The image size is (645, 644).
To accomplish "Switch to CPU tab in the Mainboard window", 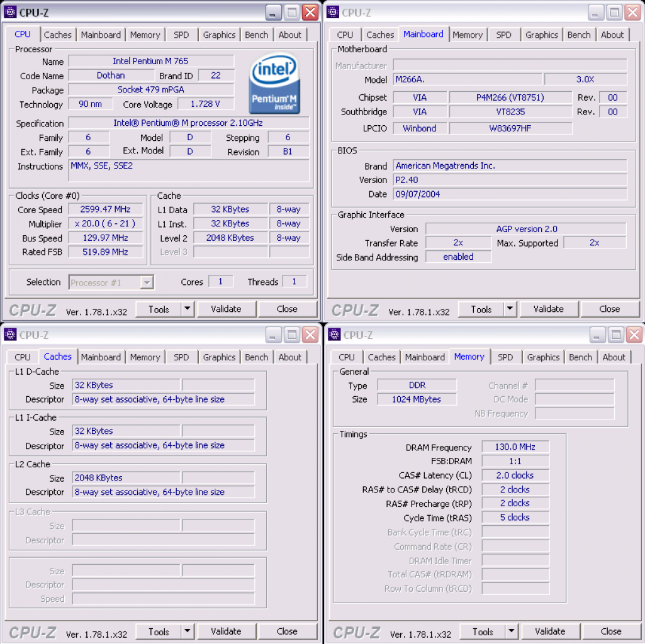I will [x=345, y=35].
